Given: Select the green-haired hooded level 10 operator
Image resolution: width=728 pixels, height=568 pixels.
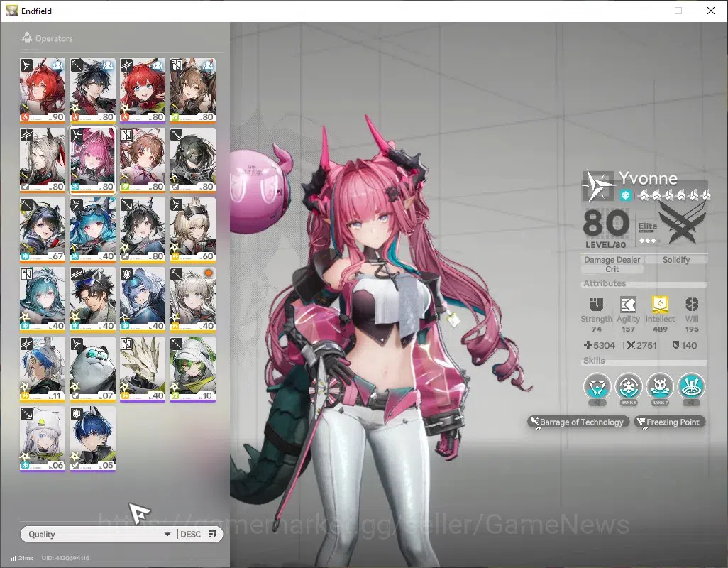Looking at the screenshot, I should (x=193, y=368).
